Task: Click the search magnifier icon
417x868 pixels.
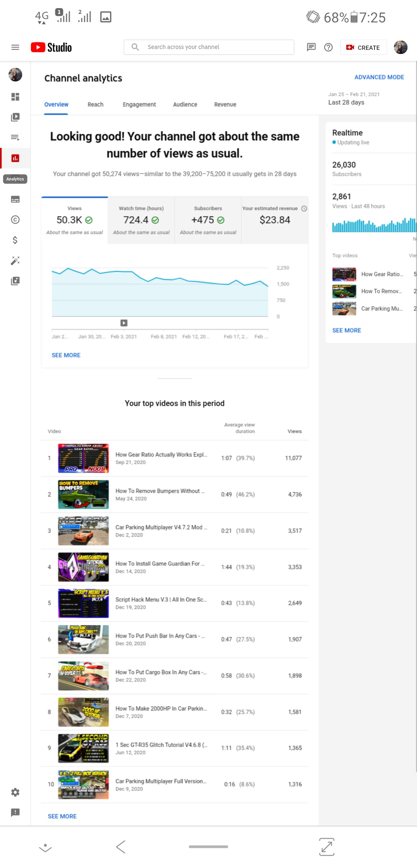Action: point(135,47)
